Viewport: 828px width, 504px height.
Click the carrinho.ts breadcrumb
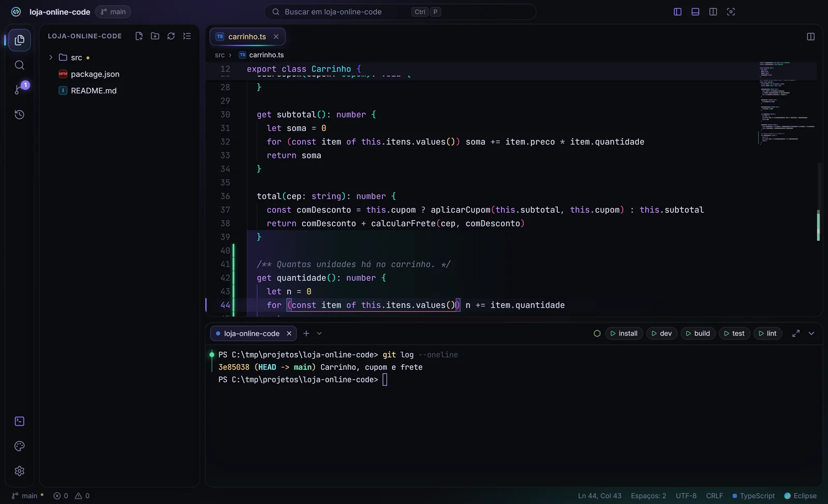(x=261, y=55)
